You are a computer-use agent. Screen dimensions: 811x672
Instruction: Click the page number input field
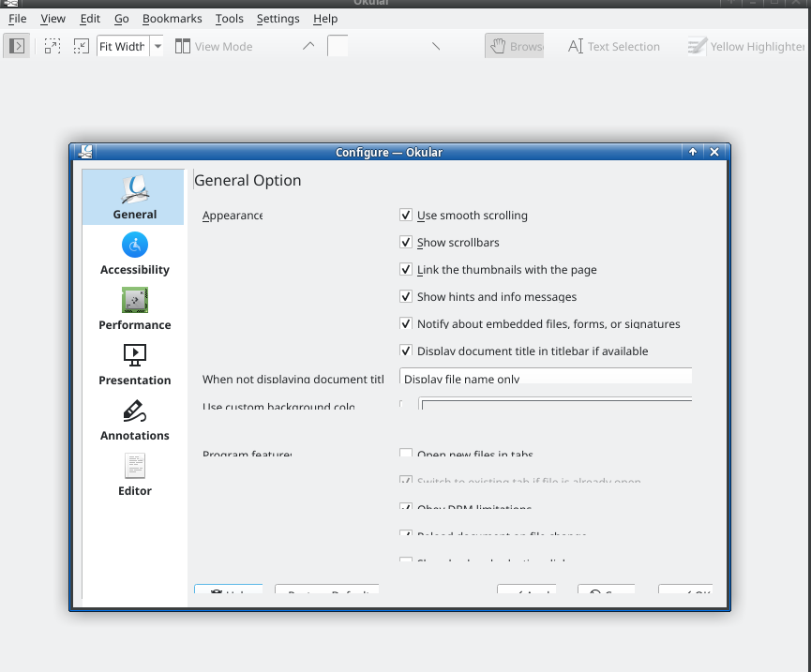338,46
